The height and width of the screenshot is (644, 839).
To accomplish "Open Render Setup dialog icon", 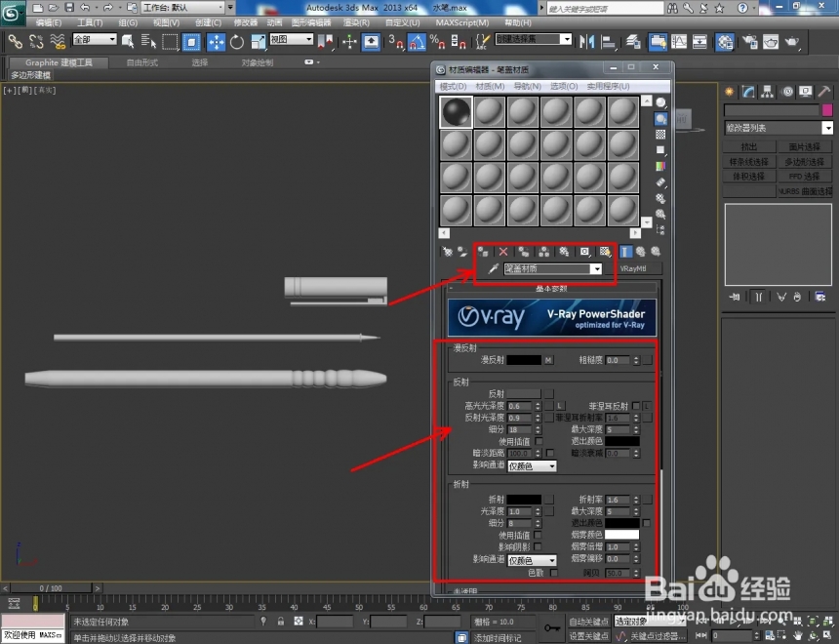I will (x=749, y=42).
